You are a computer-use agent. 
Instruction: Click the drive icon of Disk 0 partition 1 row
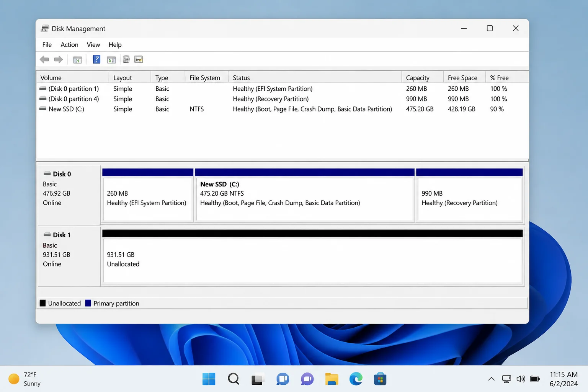click(x=43, y=88)
